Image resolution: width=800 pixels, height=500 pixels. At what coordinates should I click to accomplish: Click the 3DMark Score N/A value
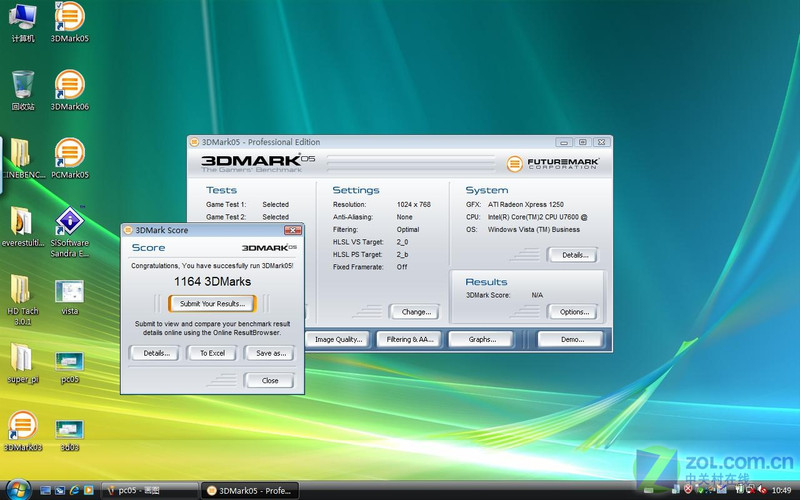point(537,295)
